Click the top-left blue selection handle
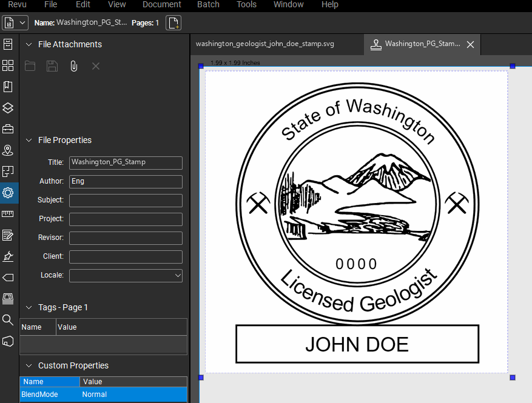Screen dimensions: 532x403 pyautogui.click(x=201, y=66)
